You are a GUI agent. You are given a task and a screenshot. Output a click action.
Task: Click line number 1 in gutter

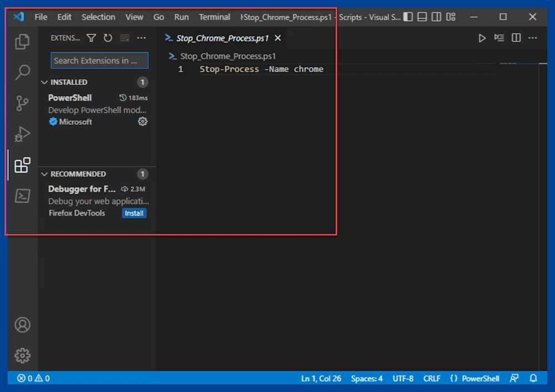180,69
